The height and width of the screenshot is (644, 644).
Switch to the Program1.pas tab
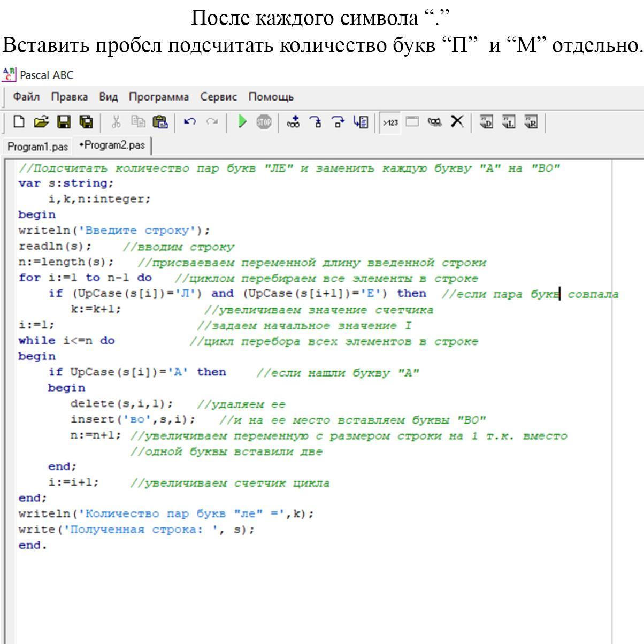(x=38, y=146)
